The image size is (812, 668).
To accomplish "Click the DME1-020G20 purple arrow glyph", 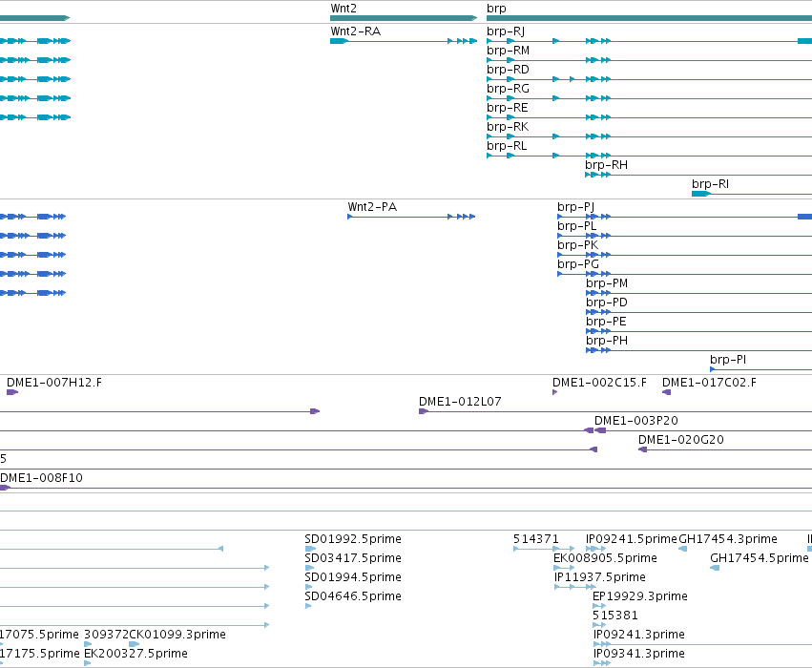I will tap(643, 449).
